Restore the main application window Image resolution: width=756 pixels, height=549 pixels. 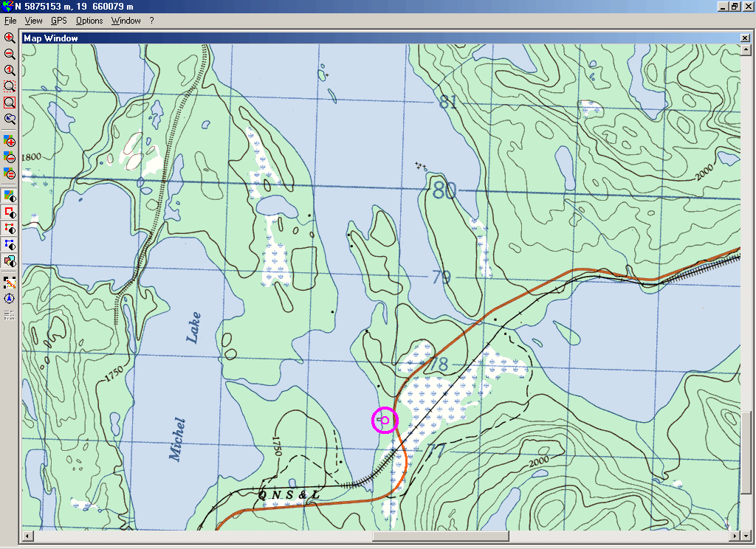(x=735, y=6)
